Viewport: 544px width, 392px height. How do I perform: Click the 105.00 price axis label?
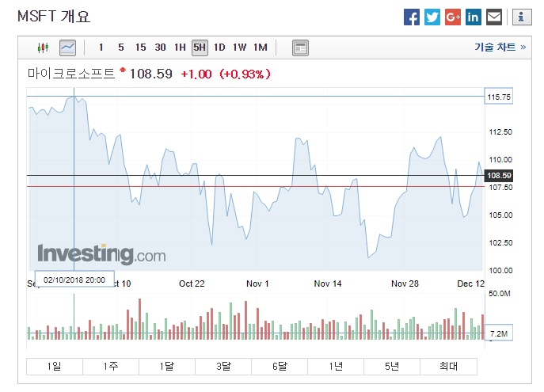click(x=500, y=215)
